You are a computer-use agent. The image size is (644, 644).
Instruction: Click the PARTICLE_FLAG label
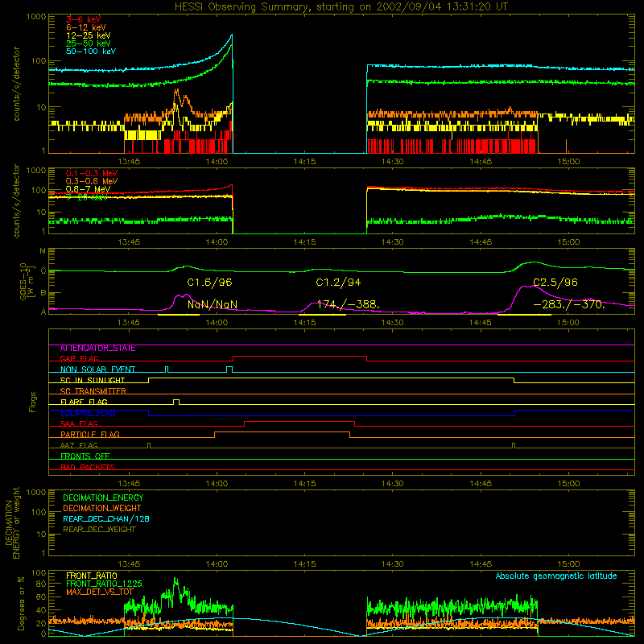[x=90, y=435]
